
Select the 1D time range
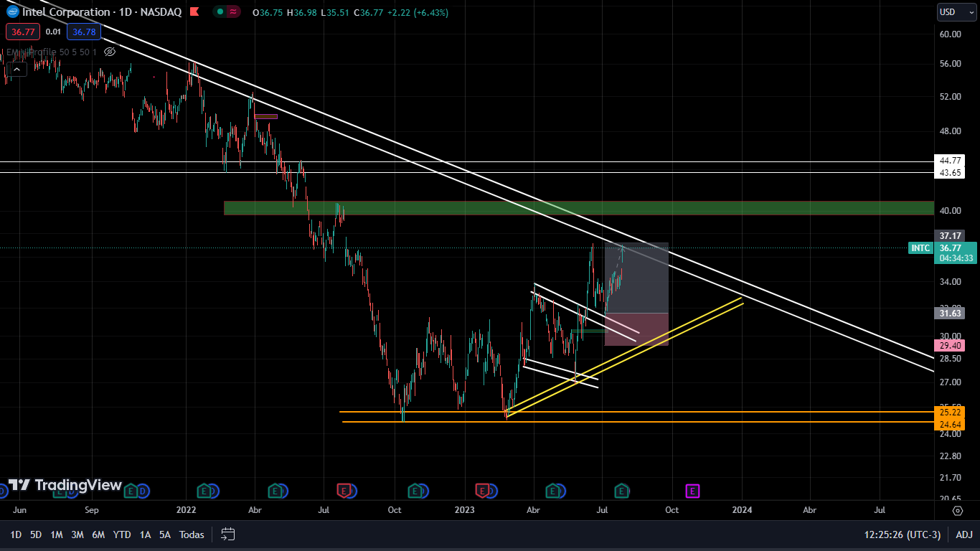16,534
